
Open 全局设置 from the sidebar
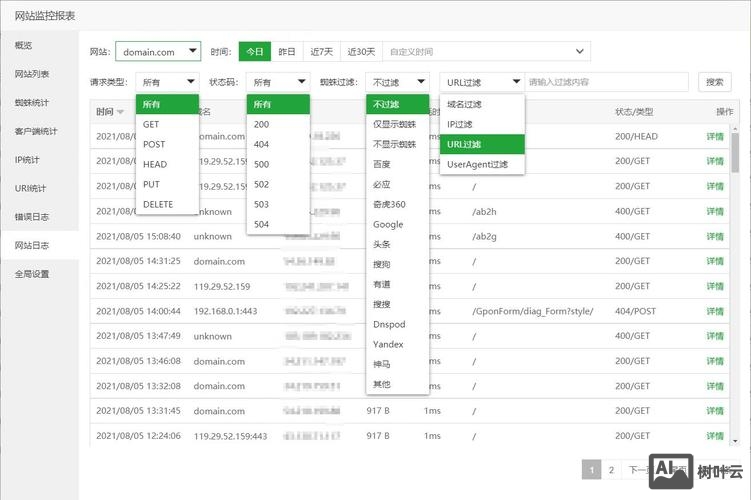tap(32, 274)
